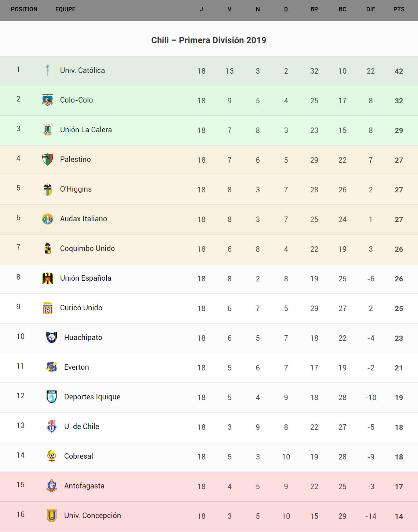The height and width of the screenshot is (532, 418).
Task: Sort table by PTS column header
Action: (x=399, y=10)
